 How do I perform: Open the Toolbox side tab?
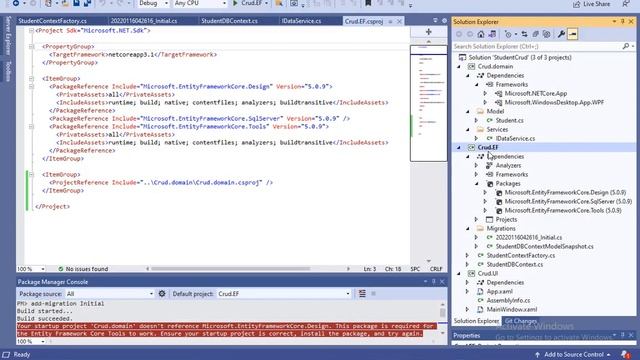pyautogui.click(x=8, y=71)
